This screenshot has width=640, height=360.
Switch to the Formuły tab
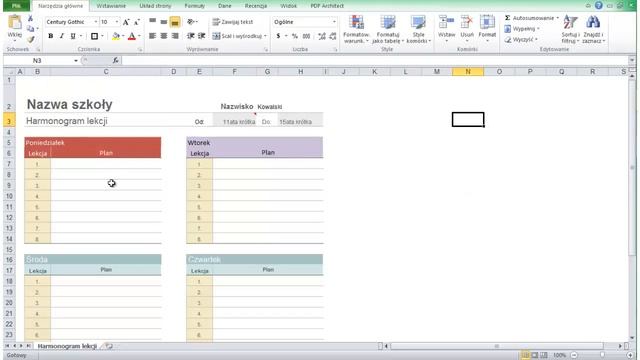(195, 6)
